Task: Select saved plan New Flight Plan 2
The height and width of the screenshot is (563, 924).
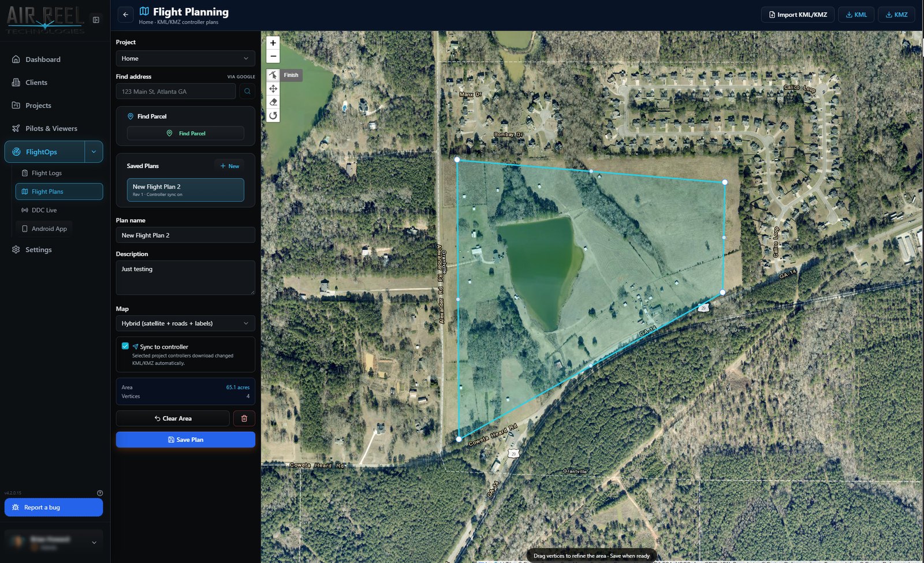Action: (x=185, y=190)
